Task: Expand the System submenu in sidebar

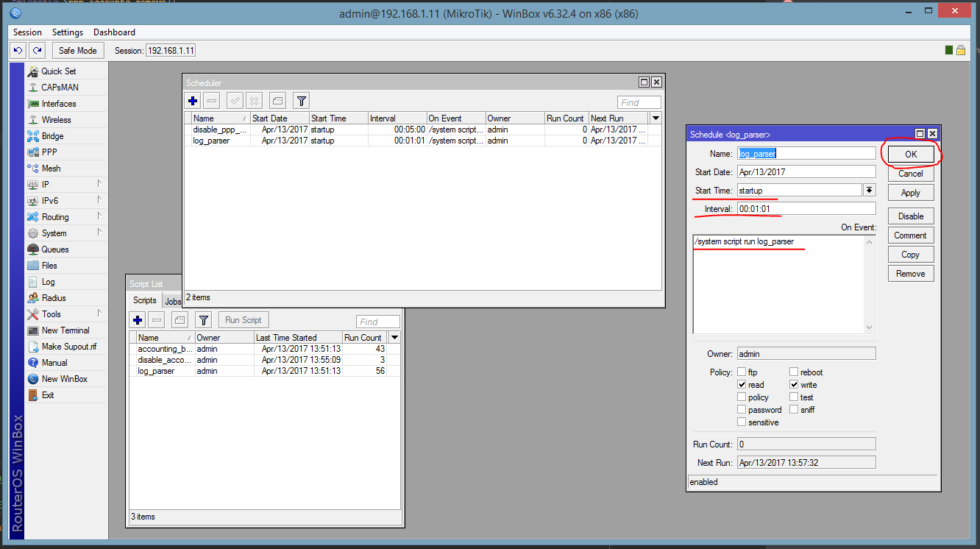Action: click(99, 233)
